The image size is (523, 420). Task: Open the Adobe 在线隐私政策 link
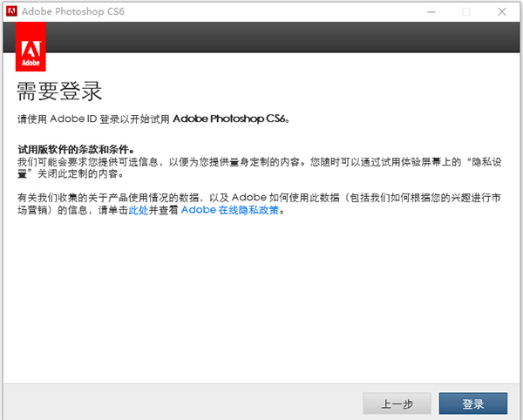click(x=232, y=210)
